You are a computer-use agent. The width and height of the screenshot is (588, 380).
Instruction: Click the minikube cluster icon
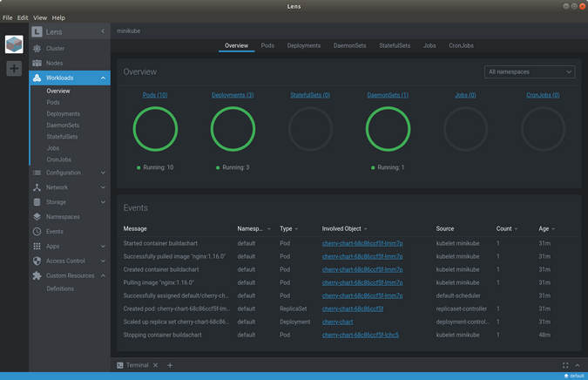14,44
